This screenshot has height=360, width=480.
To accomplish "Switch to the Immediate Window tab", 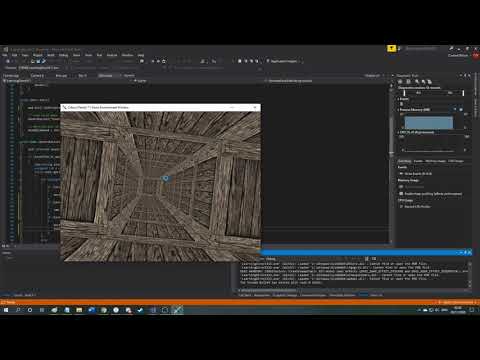I will tap(342, 295).
